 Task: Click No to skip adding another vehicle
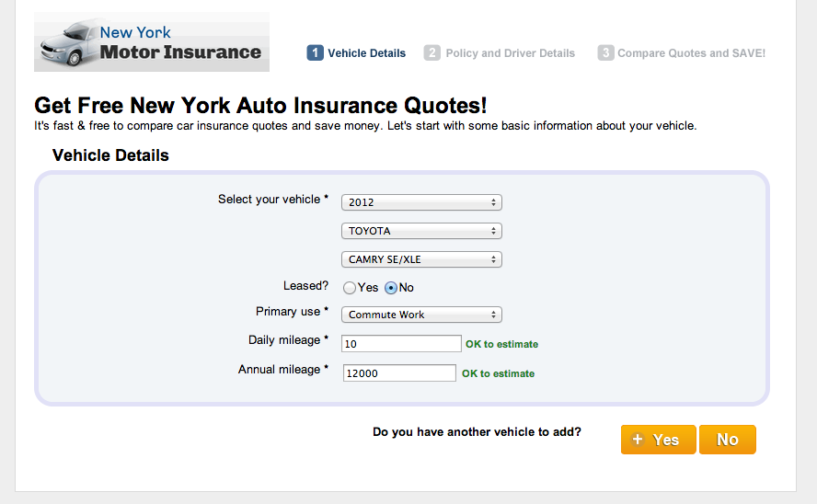727,440
